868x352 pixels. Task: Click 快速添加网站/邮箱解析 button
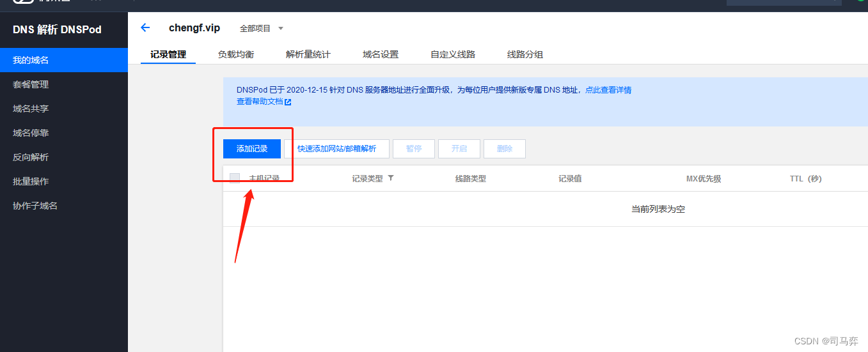coord(336,149)
